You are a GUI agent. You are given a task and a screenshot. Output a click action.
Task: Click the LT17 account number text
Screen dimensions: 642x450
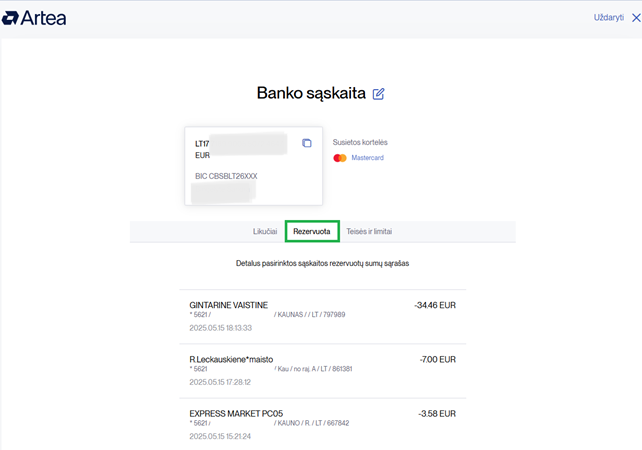[x=202, y=144]
